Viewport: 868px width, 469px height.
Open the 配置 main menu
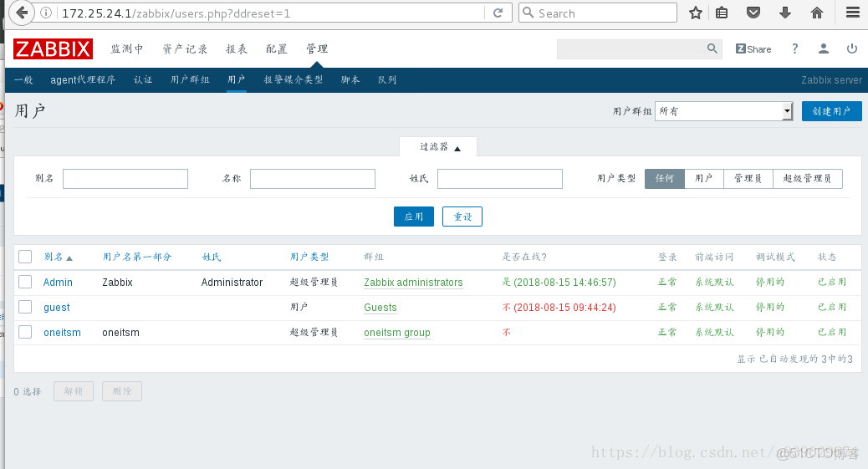277,48
